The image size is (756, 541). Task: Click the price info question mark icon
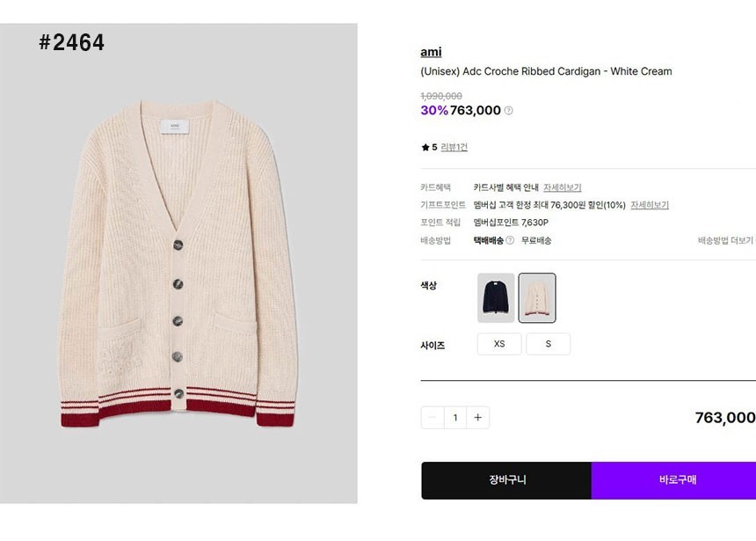[508, 111]
